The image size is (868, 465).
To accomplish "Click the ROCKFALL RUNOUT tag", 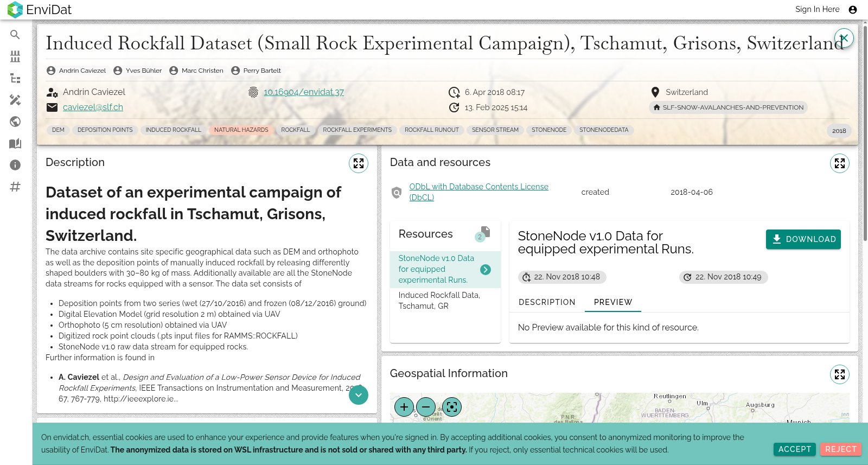I will click(x=432, y=130).
